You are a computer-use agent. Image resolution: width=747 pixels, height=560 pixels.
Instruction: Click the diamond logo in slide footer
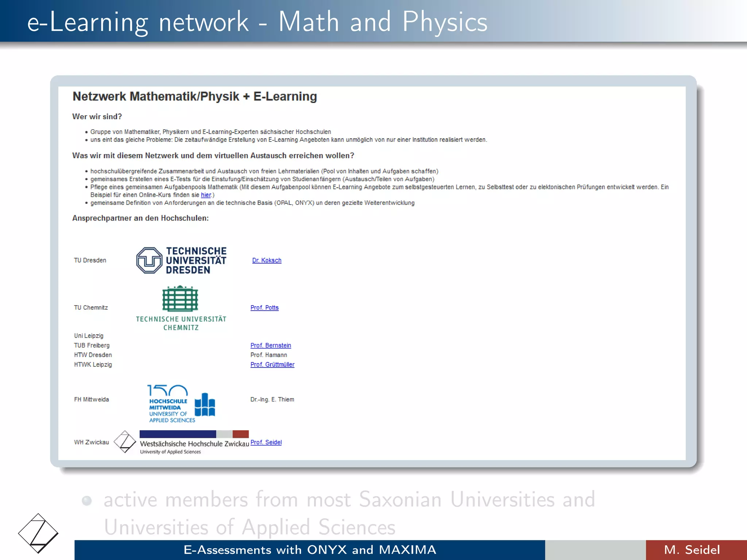pos(38,533)
